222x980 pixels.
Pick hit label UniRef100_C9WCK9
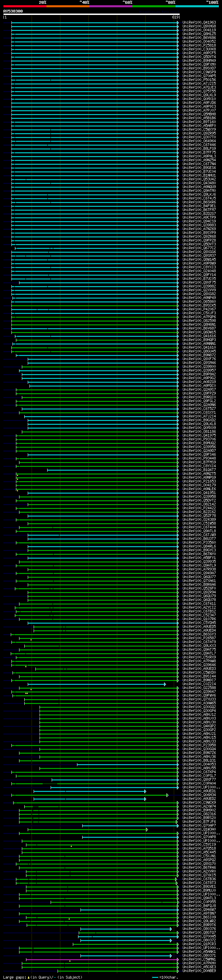pos(199,802)
